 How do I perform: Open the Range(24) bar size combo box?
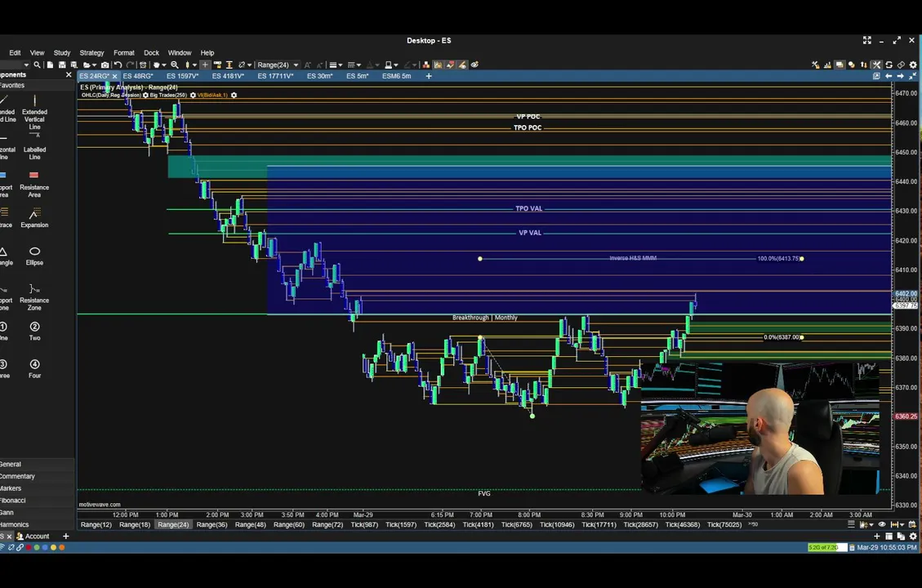tap(278, 65)
